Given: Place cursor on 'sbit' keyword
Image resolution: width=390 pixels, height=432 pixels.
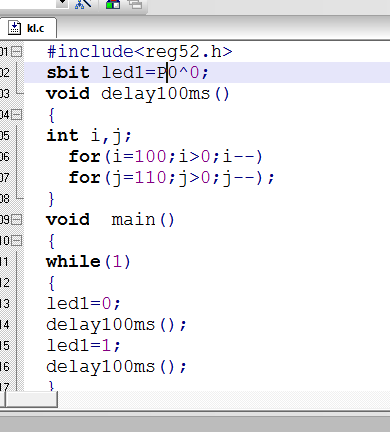Looking at the screenshot, I should [68, 73].
